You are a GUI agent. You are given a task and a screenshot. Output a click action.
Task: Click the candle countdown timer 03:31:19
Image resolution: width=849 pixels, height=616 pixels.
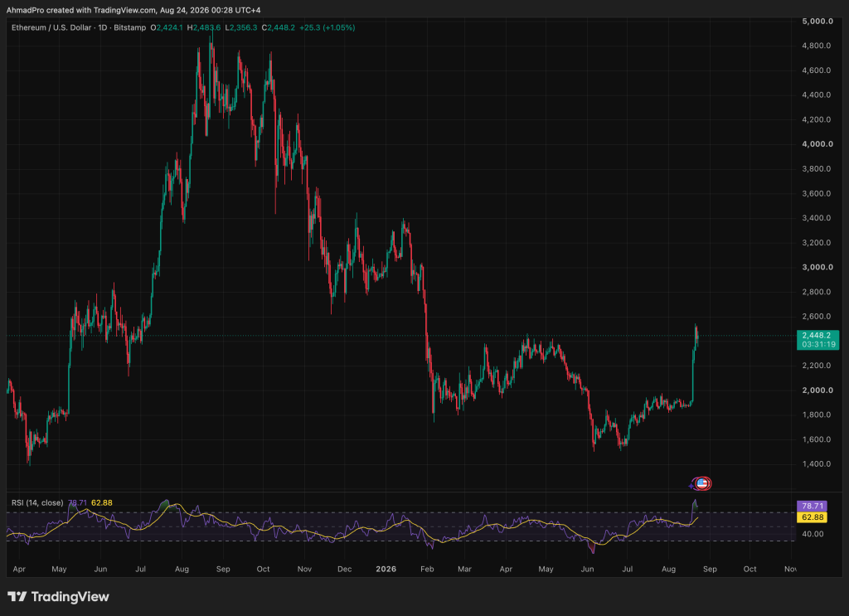(x=818, y=344)
